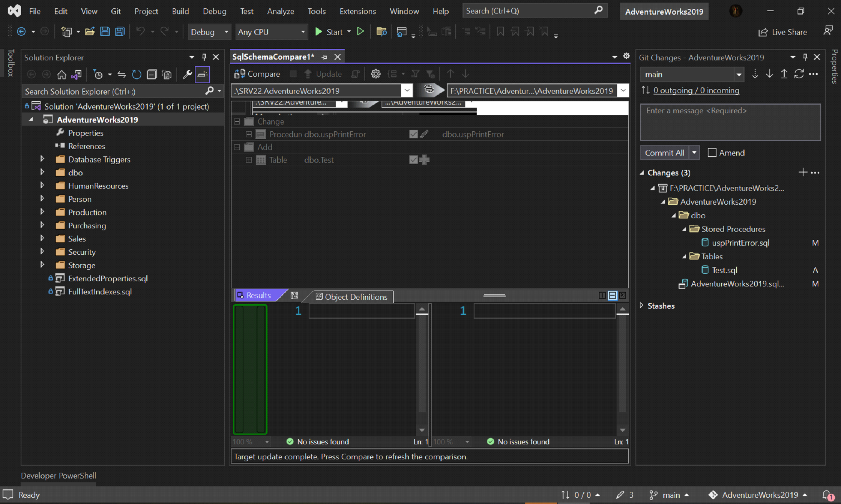Stage all changes with plus icon

coord(803,172)
